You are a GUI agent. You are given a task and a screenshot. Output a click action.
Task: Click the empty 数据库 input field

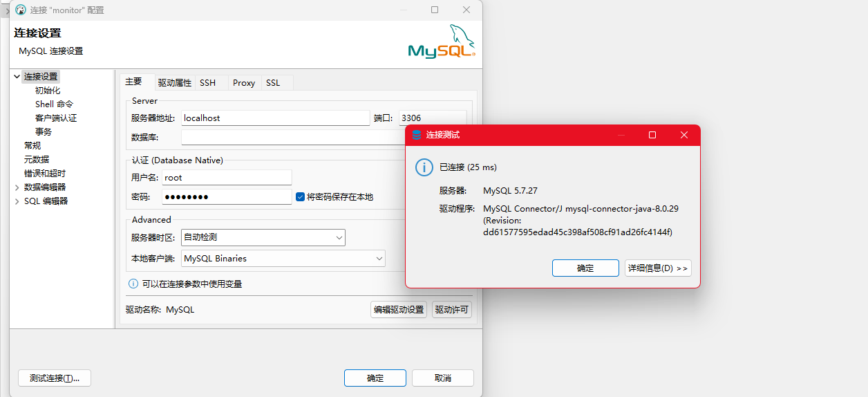tap(294, 138)
